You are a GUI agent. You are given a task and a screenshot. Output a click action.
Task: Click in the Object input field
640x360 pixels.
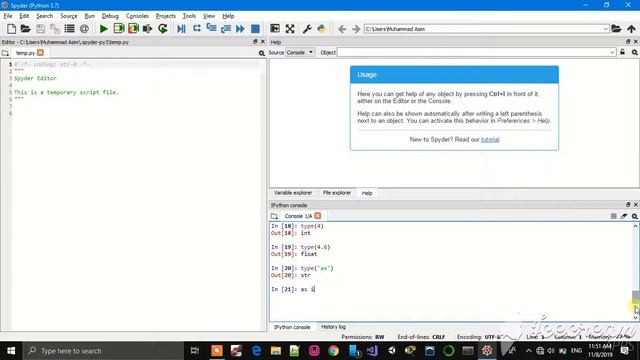point(473,52)
